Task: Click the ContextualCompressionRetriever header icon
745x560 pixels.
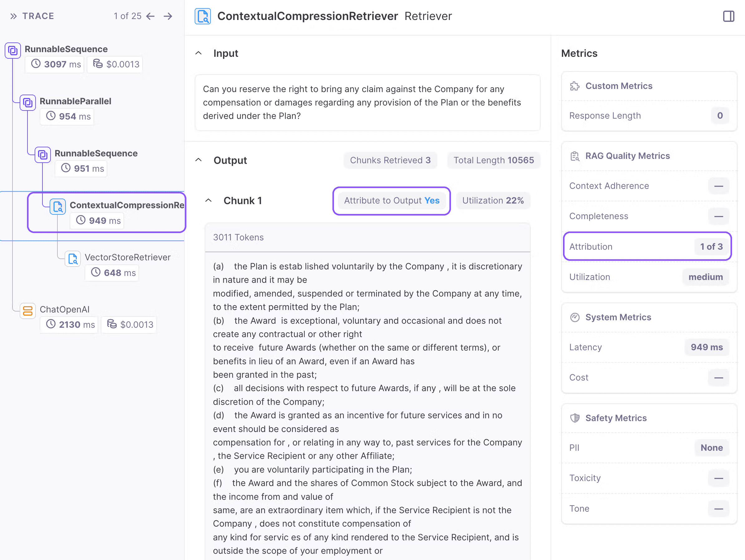Action: [203, 16]
